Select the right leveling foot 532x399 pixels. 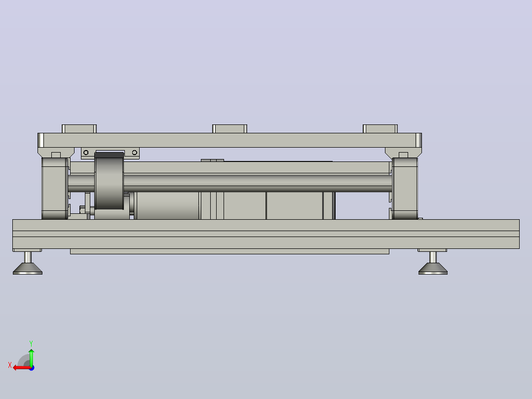coord(433,263)
